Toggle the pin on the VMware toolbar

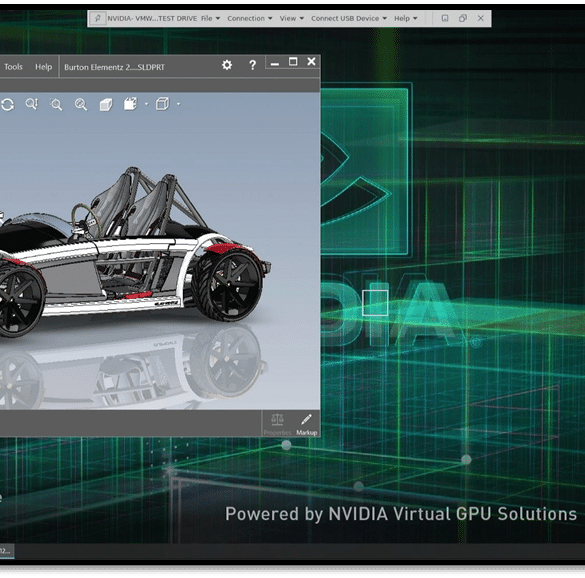pyautogui.click(x=98, y=18)
